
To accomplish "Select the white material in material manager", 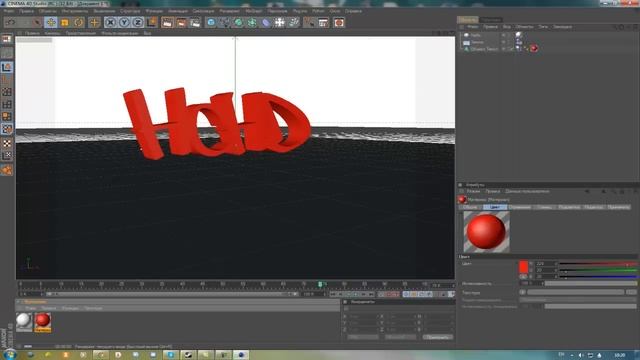I will [x=24, y=321].
